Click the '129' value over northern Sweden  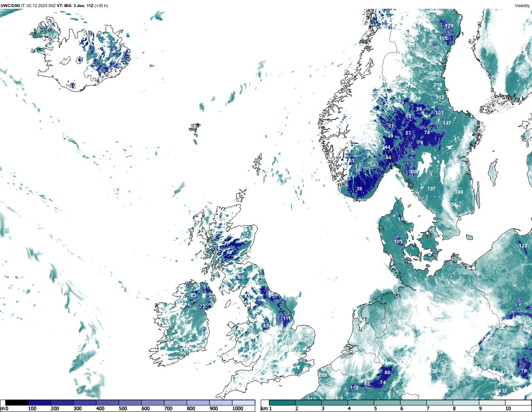pos(449,26)
